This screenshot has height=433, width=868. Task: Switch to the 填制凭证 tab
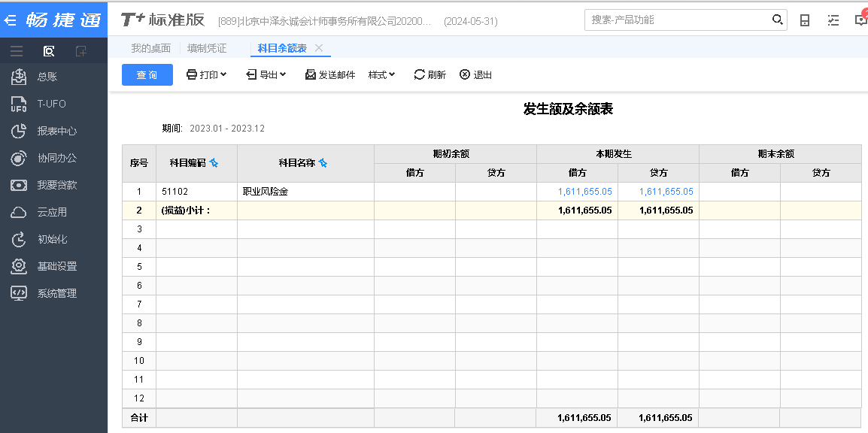coord(207,48)
